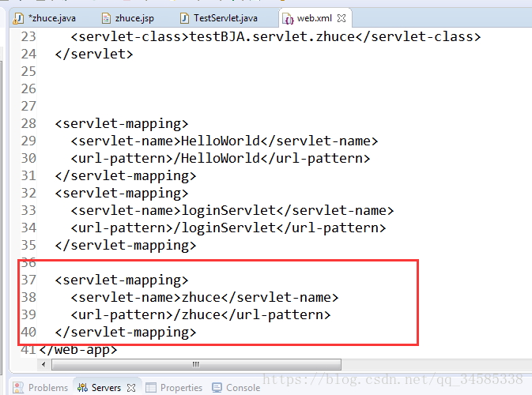This screenshot has height=395, width=532.
Task: Click url-pattern /zhuce on line 39
Action: point(201,314)
